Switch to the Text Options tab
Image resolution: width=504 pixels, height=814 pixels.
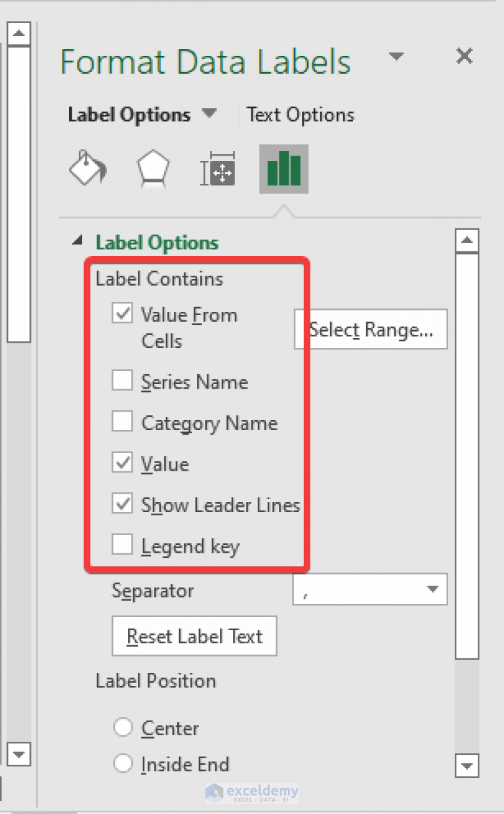pyautogui.click(x=299, y=114)
